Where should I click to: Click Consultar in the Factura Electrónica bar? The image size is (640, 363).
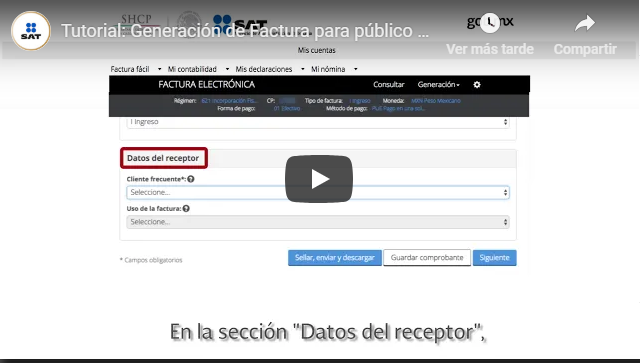389,85
